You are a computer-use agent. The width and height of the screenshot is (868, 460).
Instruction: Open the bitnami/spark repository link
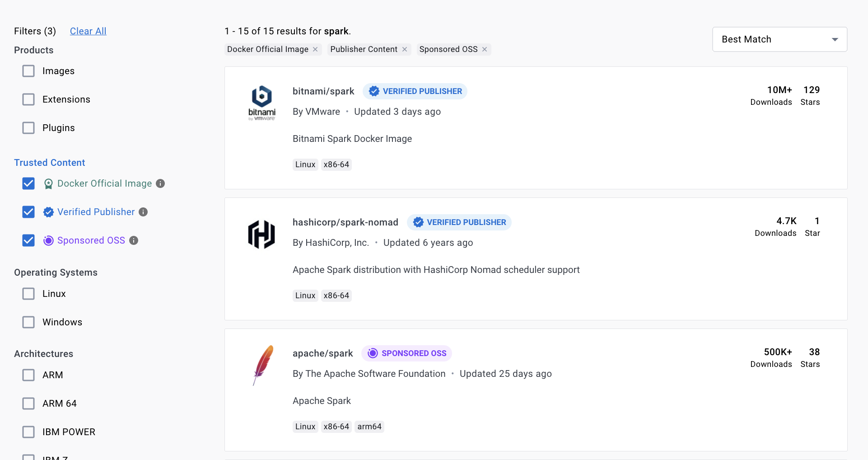(323, 91)
